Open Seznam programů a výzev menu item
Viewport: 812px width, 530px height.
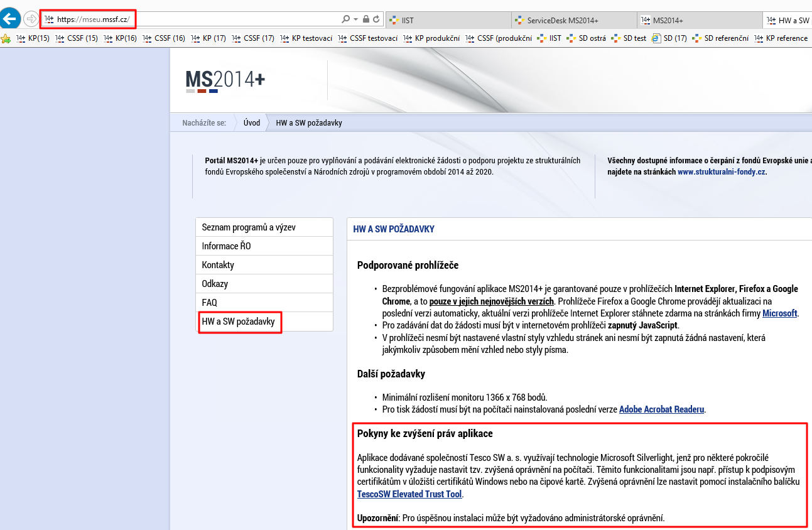point(264,227)
